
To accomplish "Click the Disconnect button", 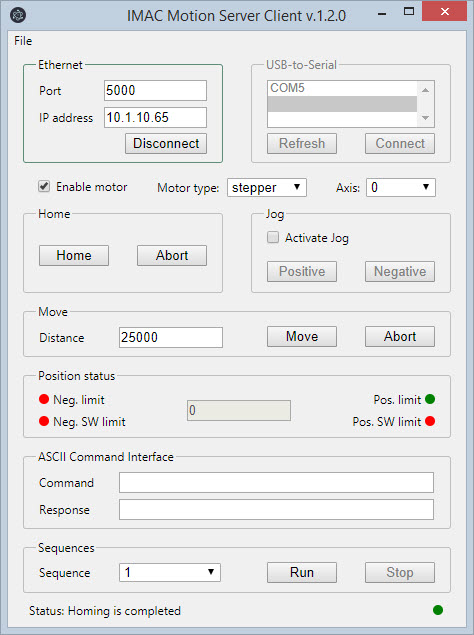I will coord(166,143).
